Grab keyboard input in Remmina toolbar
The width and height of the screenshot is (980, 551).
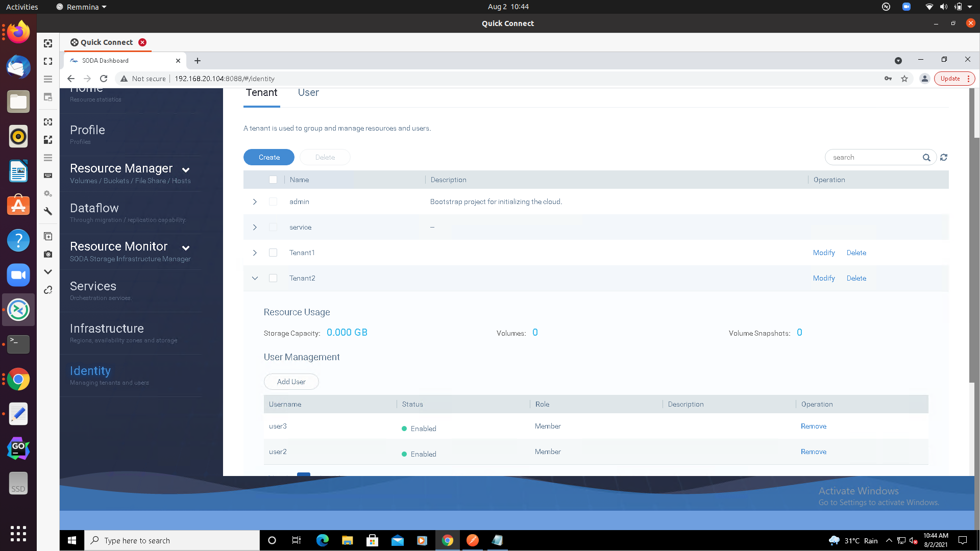coord(48,175)
